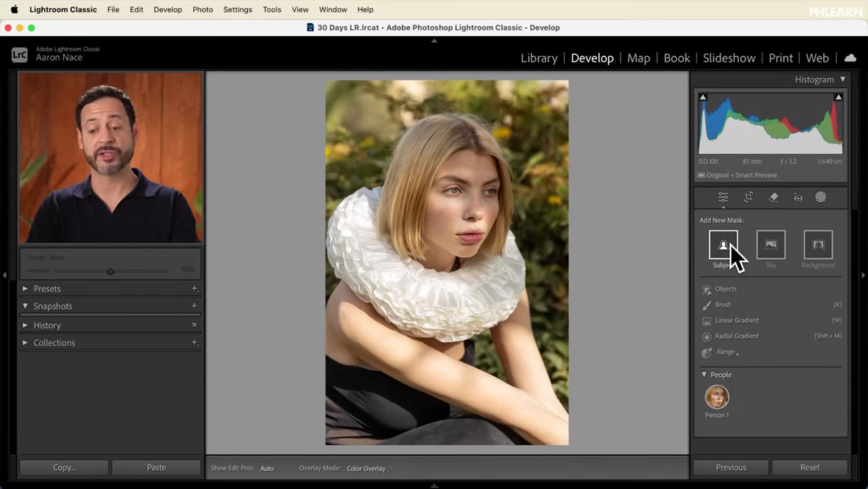Create a Select Subject mask
868x489 pixels.
coord(723,244)
